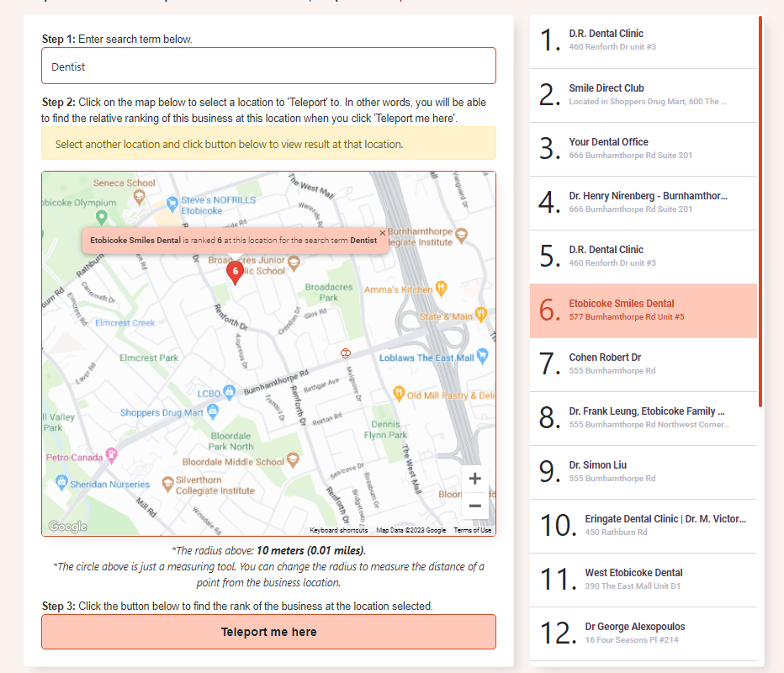Select the red marker ranked 6 on map
The image size is (784, 673).
pyautogui.click(x=236, y=273)
